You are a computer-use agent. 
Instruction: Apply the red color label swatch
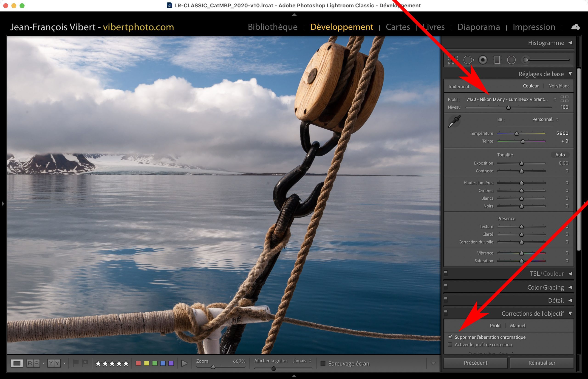click(138, 363)
